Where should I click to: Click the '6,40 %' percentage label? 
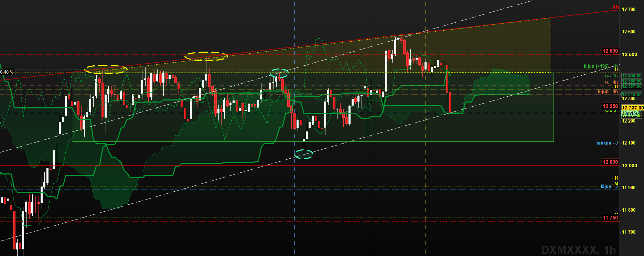[7, 72]
